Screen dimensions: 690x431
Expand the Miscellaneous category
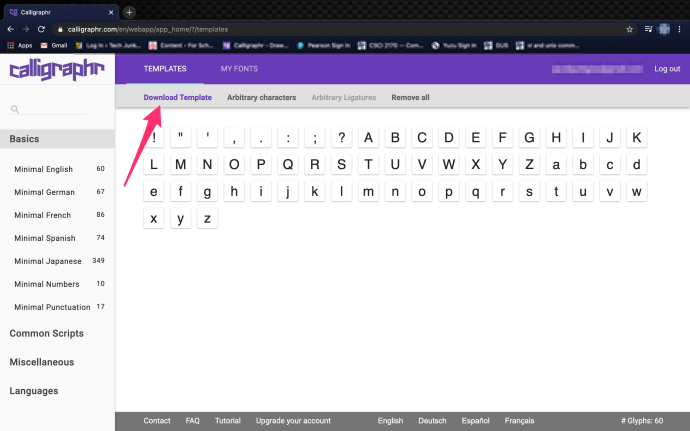41,362
